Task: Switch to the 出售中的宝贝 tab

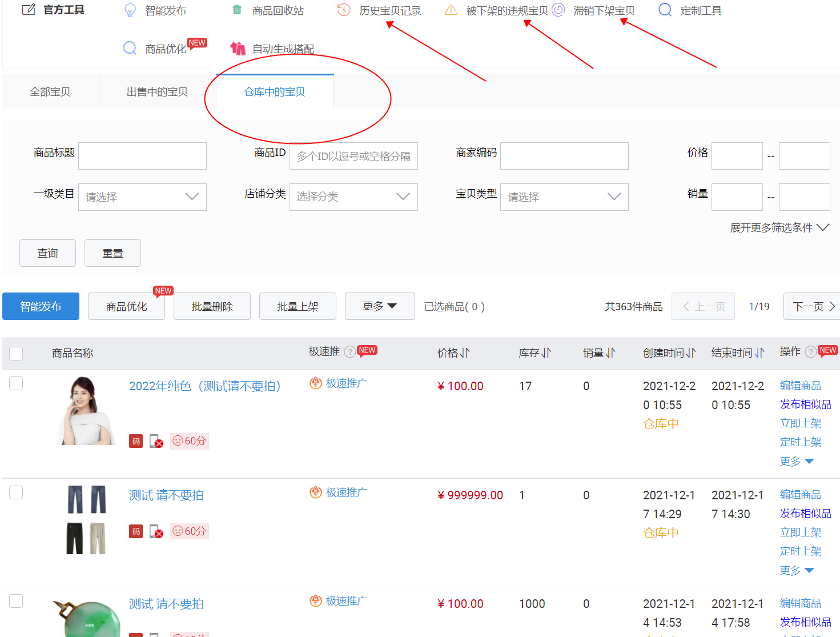Action: [x=157, y=92]
